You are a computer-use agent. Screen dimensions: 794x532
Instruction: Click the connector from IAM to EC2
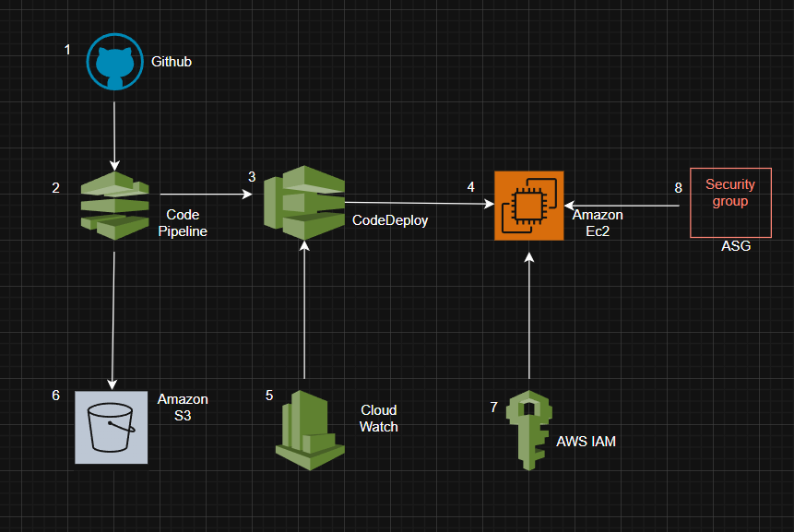coord(529,315)
